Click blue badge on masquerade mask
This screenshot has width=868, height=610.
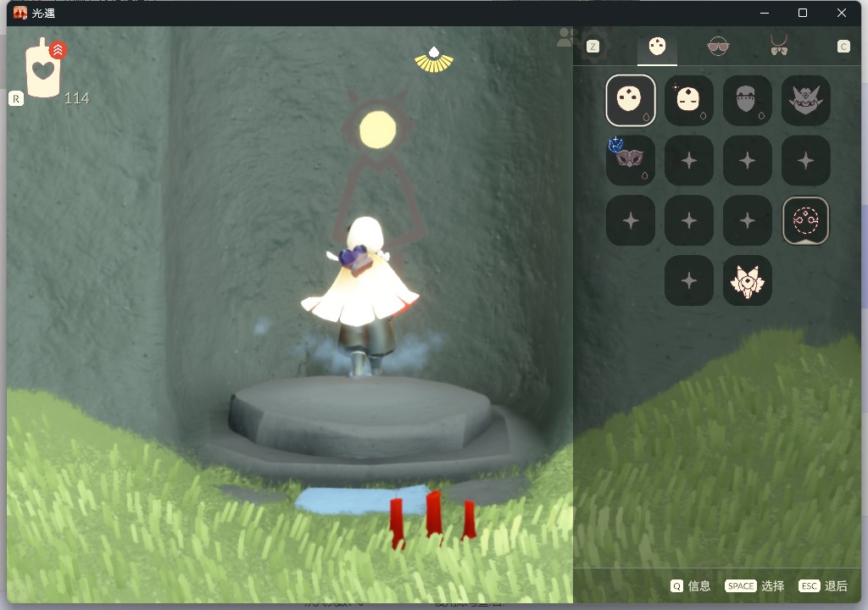pyautogui.click(x=615, y=145)
